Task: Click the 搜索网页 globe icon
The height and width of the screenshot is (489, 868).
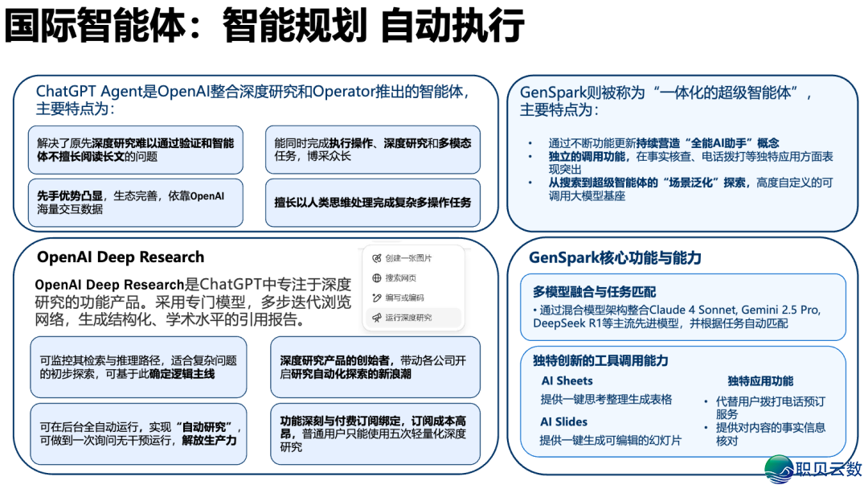Action: (376, 277)
